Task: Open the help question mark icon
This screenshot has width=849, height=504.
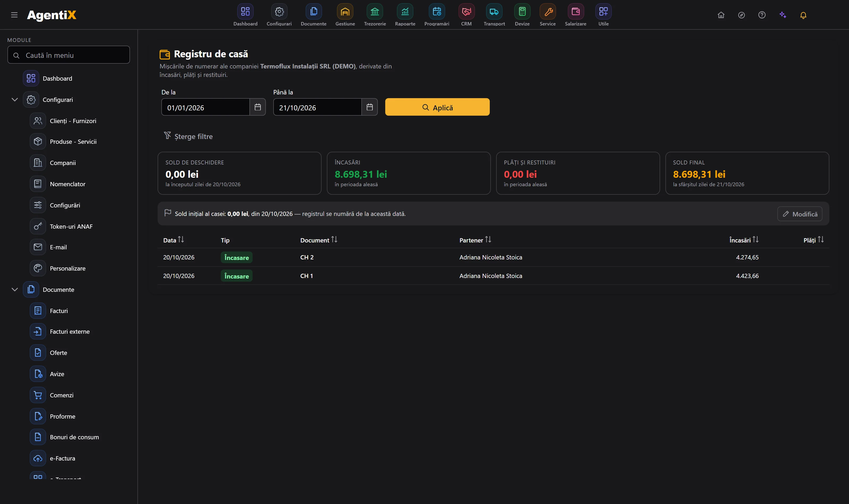Action: [762, 15]
